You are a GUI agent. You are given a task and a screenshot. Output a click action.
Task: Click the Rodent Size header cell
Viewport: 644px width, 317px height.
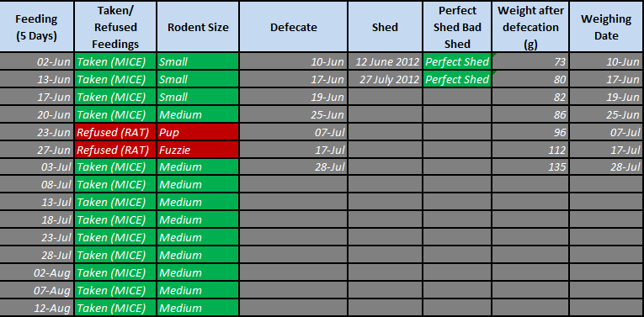[198, 27]
